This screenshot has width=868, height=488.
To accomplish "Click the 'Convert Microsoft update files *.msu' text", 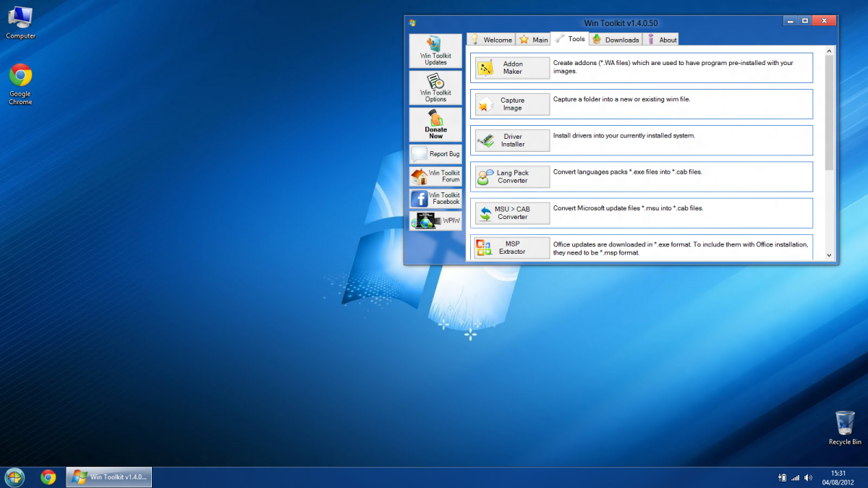I will [628, 207].
